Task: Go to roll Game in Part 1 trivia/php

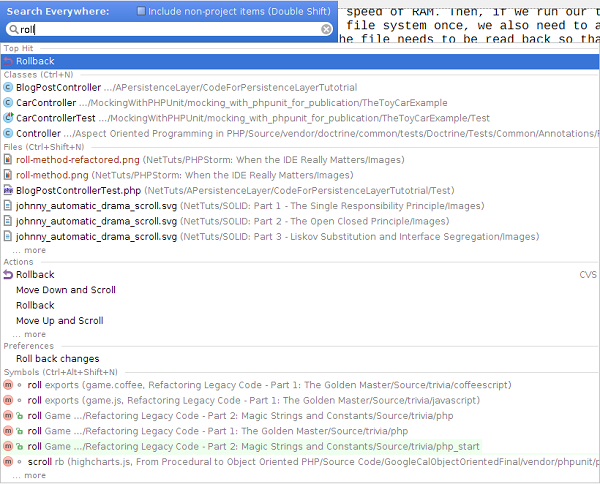Action: point(300,431)
